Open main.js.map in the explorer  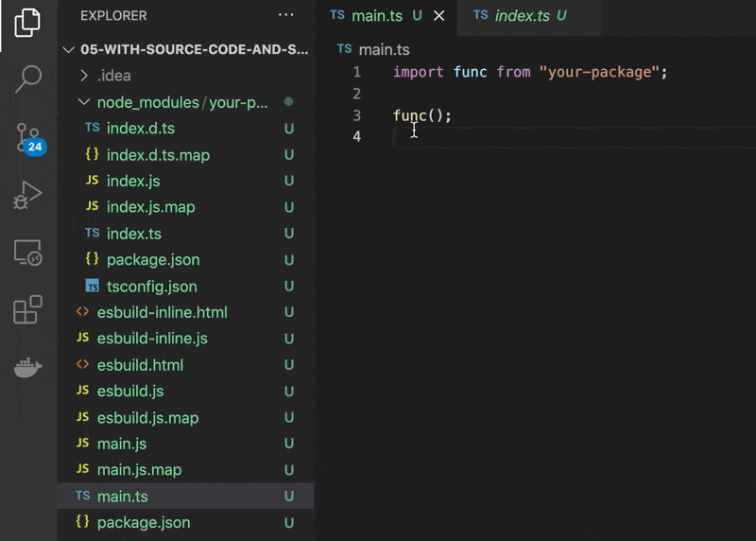coord(185,469)
